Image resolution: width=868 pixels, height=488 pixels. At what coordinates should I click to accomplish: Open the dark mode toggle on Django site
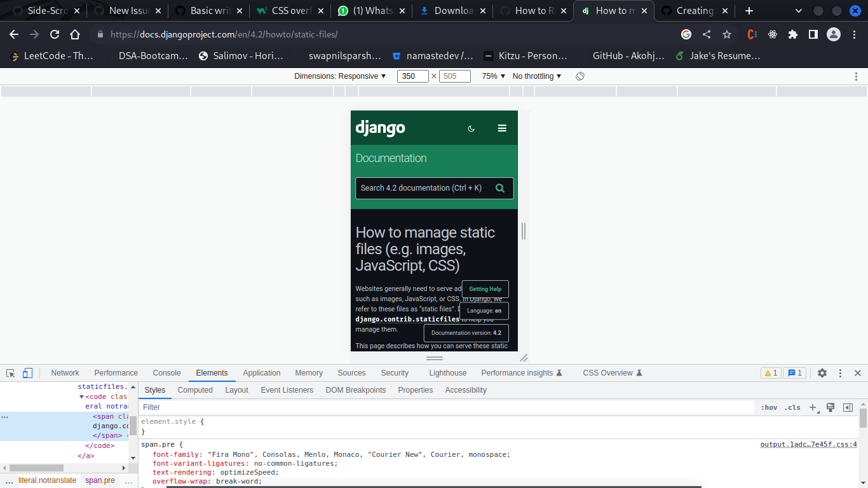click(471, 128)
